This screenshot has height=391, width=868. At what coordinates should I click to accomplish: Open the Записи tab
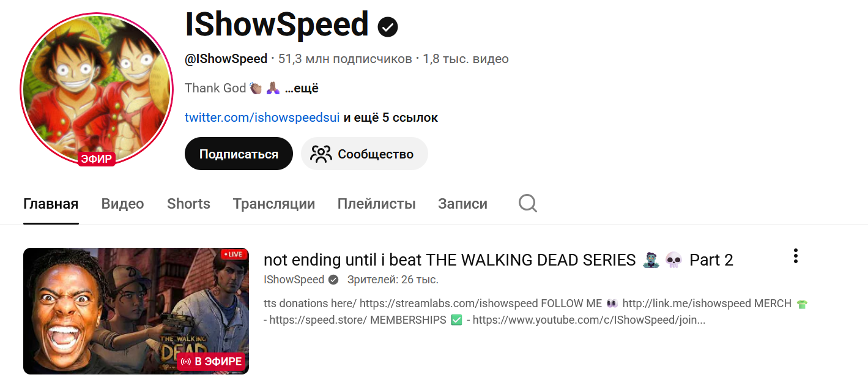pyautogui.click(x=462, y=204)
